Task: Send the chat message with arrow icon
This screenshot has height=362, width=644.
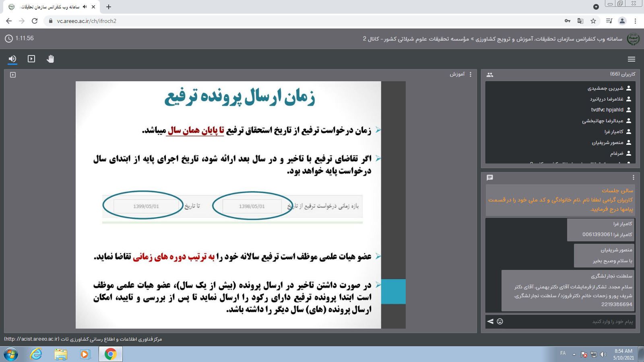Action: tap(490, 321)
